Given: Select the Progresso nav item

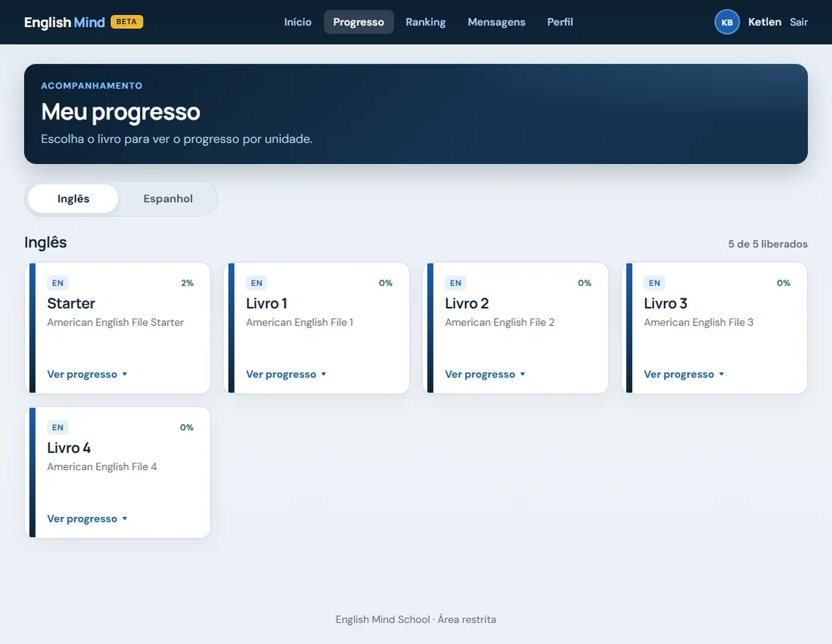Looking at the screenshot, I should point(359,22).
